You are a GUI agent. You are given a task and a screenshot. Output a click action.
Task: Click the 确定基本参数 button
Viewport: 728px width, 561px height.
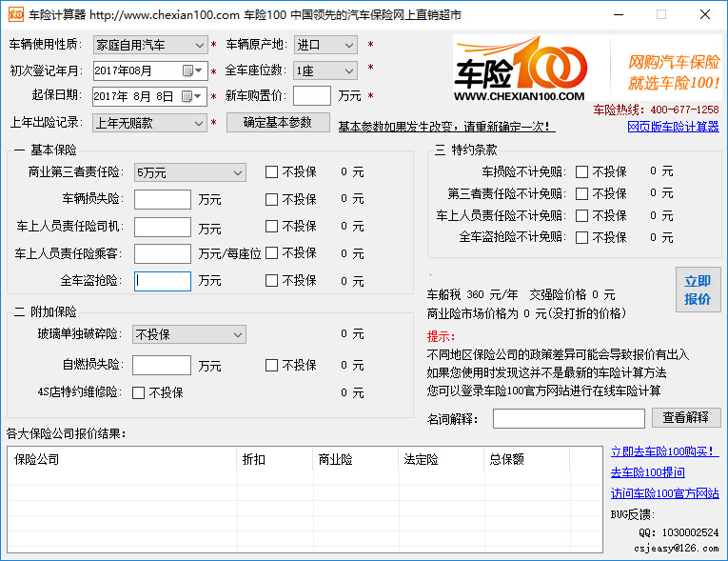[x=278, y=122]
